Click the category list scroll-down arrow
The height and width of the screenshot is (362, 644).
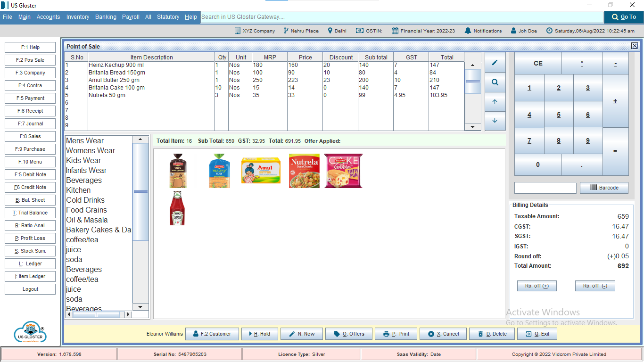[140, 307]
